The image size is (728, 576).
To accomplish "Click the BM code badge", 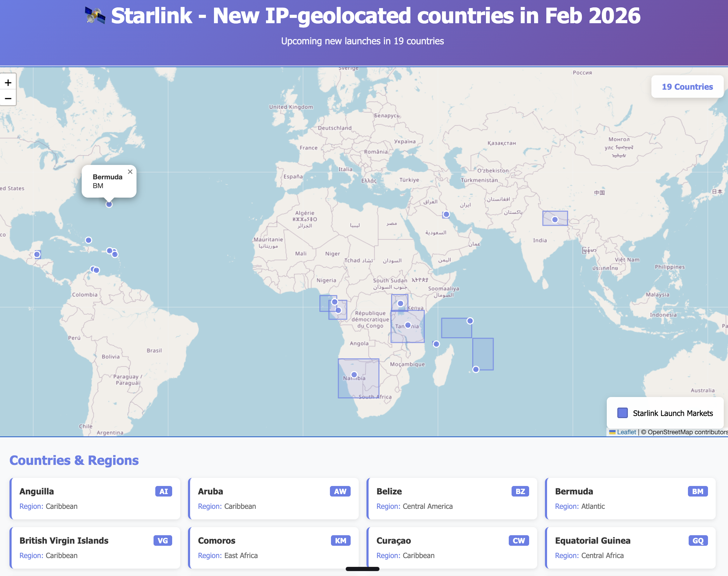I will point(697,491).
